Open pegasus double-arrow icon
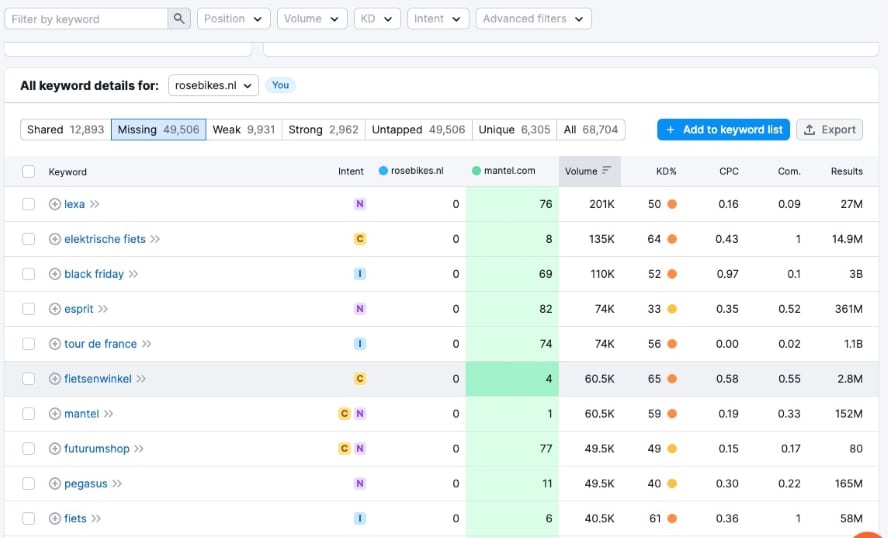The width and height of the screenshot is (888, 538). click(117, 484)
